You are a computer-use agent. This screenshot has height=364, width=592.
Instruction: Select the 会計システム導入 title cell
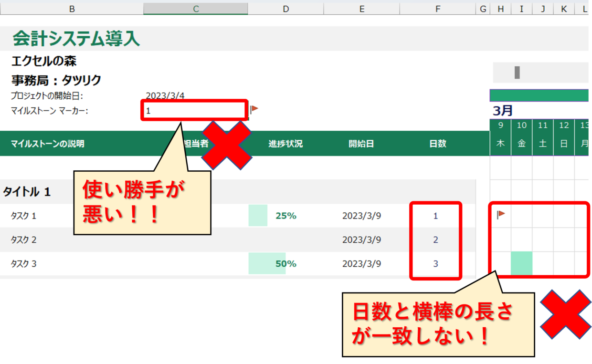[x=76, y=39]
